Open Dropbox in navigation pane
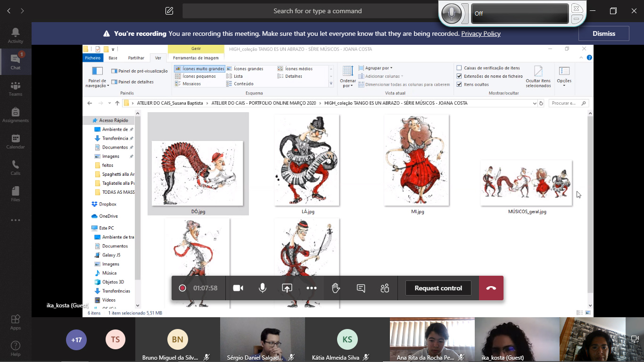644x362 pixels. (104, 204)
